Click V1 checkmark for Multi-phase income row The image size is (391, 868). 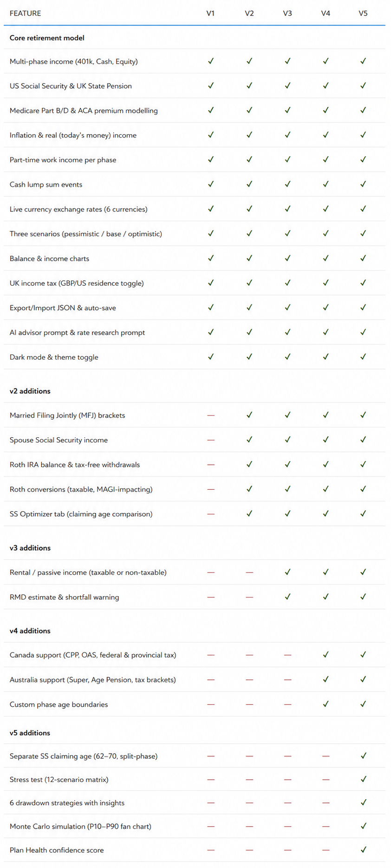(211, 61)
